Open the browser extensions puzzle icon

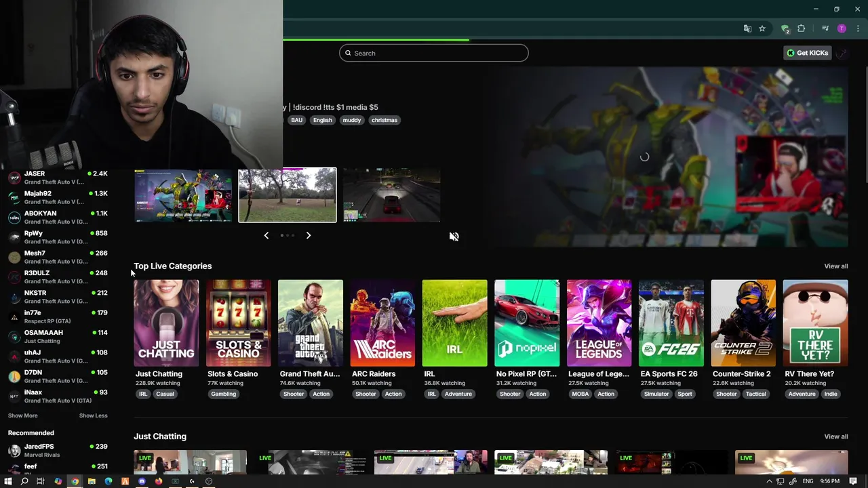(x=802, y=28)
